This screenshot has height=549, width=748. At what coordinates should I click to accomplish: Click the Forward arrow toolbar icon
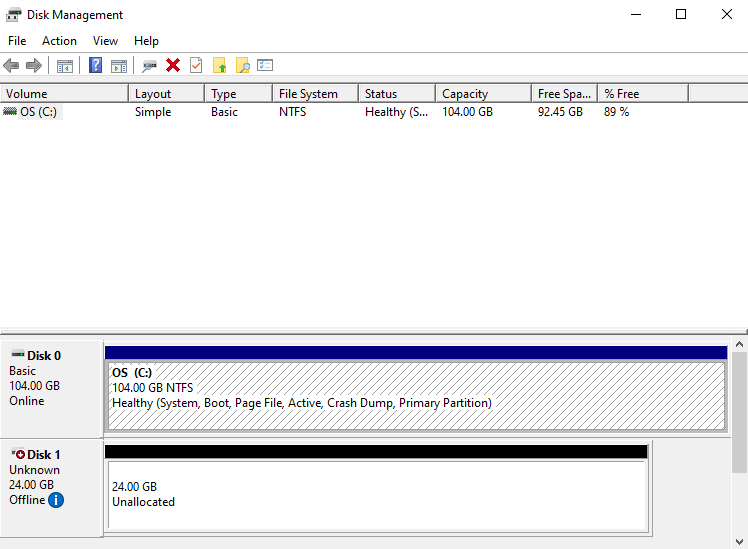click(x=34, y=66)
